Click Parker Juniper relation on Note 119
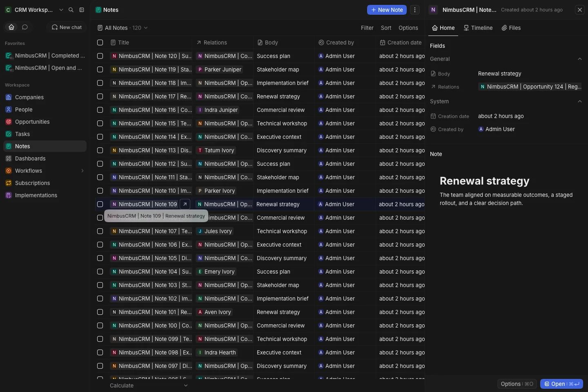 pyautogui.click(x=219, y=69)
